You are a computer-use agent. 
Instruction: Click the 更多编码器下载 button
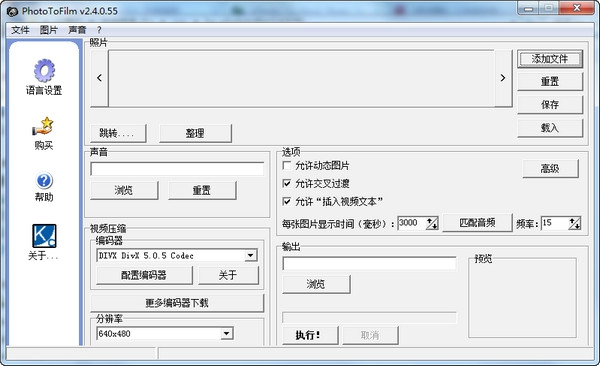177,303
